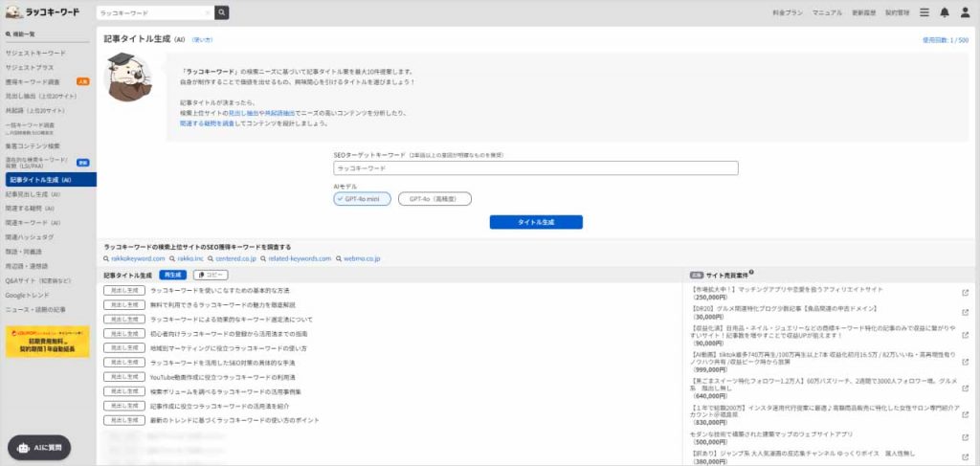Open notifications bell icon
This screenshot has width=980, height=466.
(x=945, y=12)
